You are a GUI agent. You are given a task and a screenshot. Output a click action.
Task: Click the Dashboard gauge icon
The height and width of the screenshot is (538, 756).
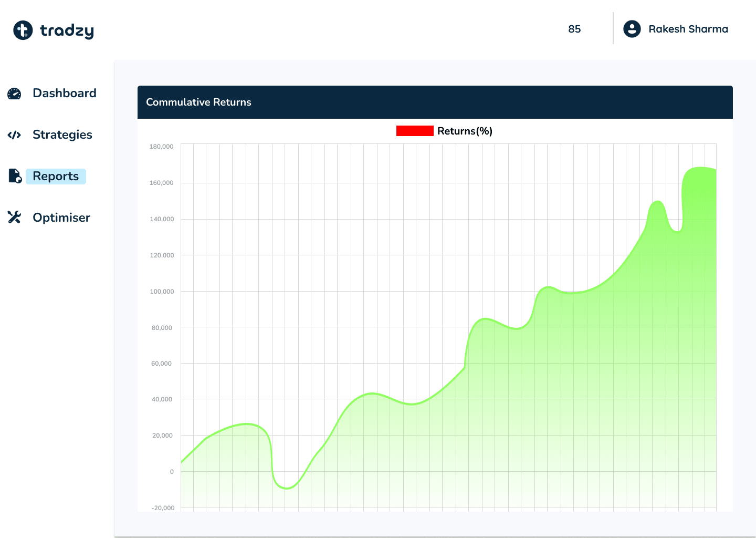[14, 94]
